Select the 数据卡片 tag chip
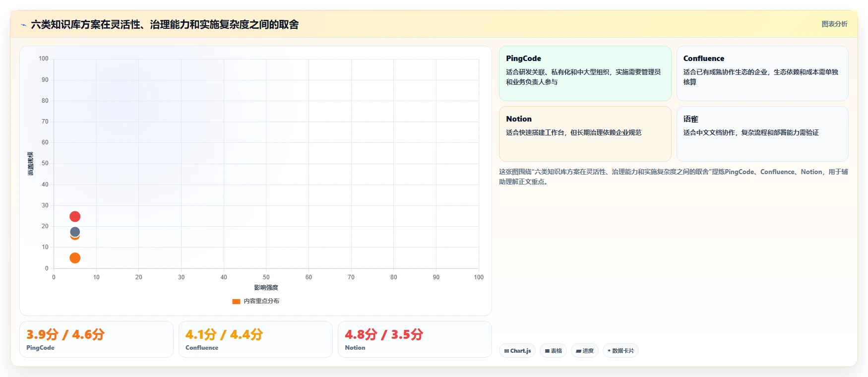This screenshot has height=377, width=868. pyautogui.click(x=620, y=351)
